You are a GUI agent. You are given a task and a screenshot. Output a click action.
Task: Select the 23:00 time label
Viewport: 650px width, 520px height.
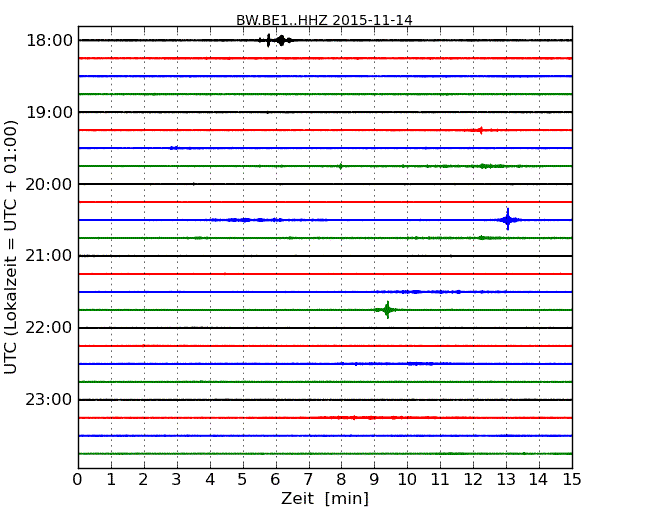(49, 400)
